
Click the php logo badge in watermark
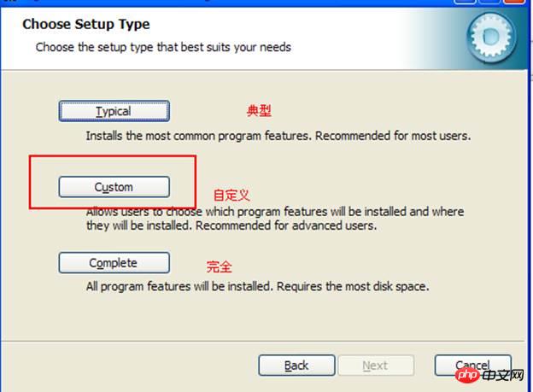(x=466, y=377)
